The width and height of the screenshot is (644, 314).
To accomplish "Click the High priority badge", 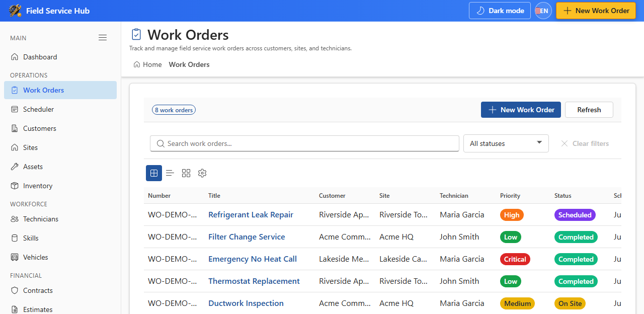I will click(x=512, y=215).
